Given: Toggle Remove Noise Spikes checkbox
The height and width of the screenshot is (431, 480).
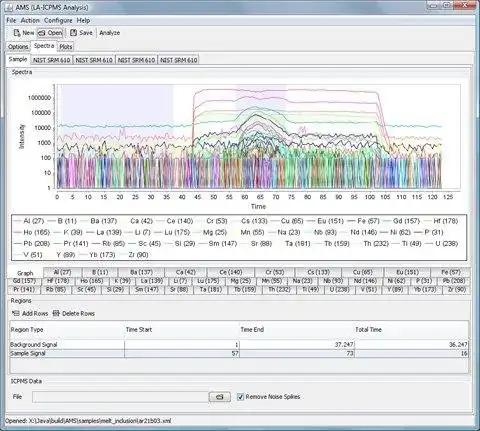Looking at the screenshot, I should 240,397.
